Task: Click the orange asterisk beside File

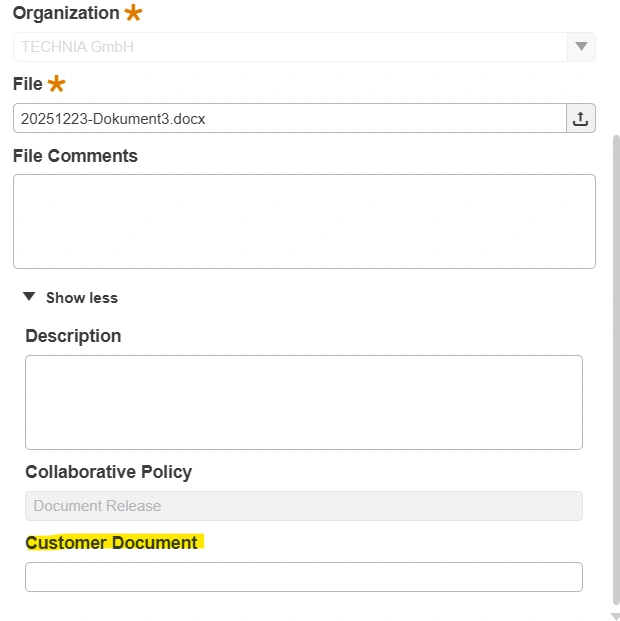Action: (56, 84)
